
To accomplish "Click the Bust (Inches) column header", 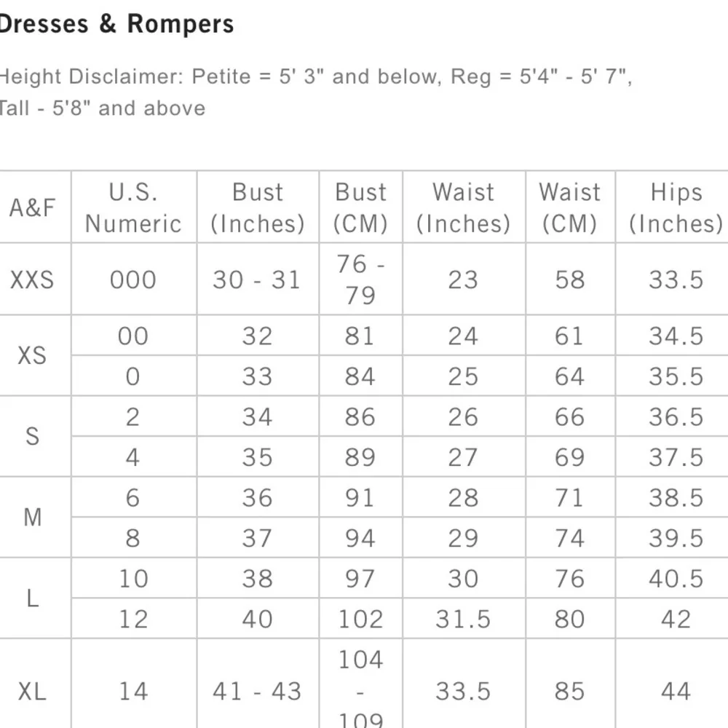I will click(257, 207).
